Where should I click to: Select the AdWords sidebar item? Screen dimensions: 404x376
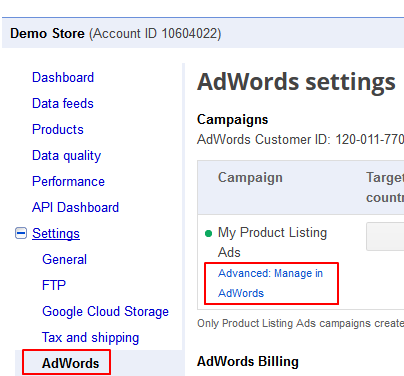(70, 363)
